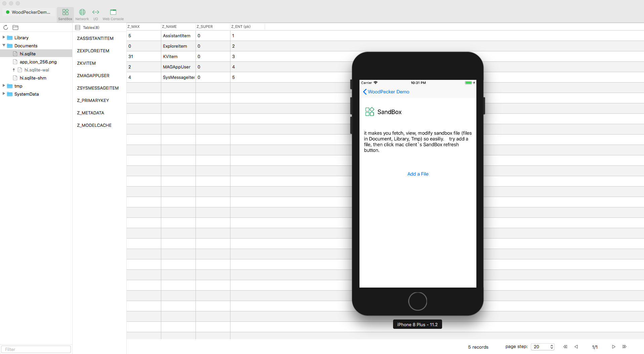This screenshot has height=354, width=644.
Task: Click the Tables(8) heading
Action: [91, 28]
